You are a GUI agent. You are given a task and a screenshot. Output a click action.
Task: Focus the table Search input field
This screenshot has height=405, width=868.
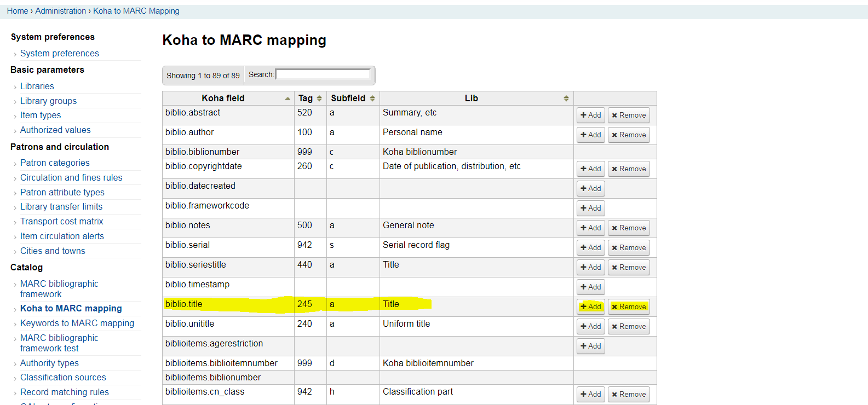click(x=323, y=74)
